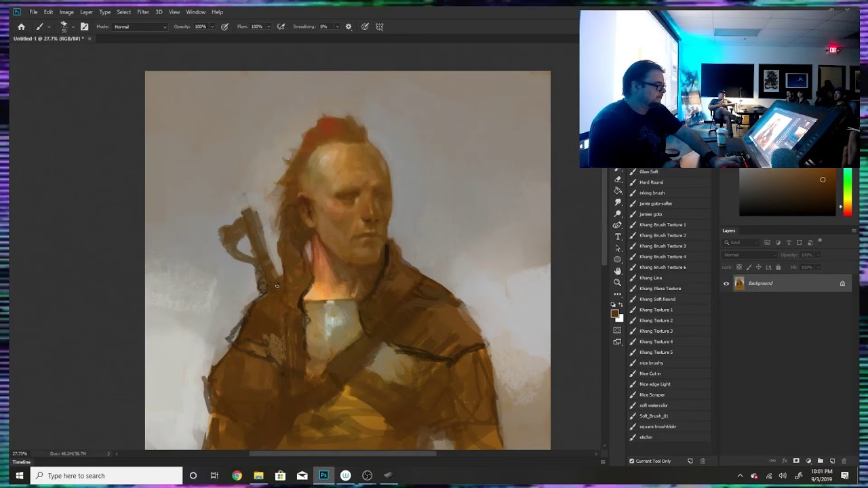Click the Home icon in options bar
The width and height of the screenshot is (868, 488).
click(x=21, y=26)
